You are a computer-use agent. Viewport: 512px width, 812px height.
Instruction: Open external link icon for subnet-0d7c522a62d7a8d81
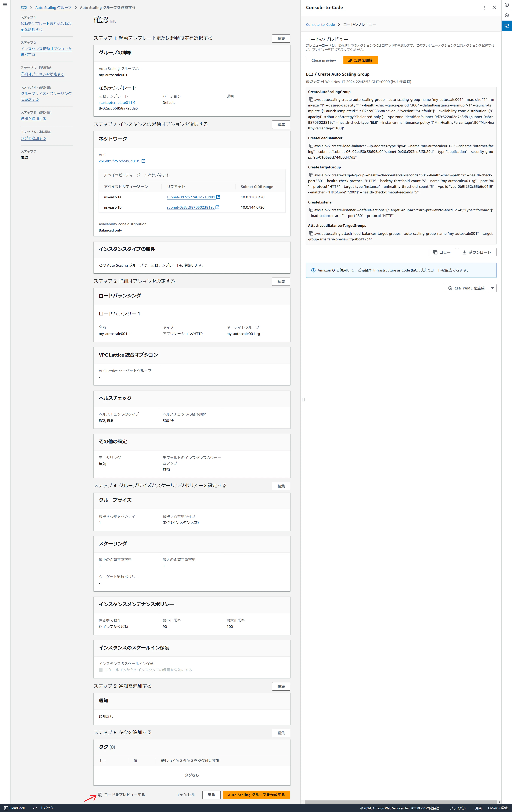tap(218, 197)
